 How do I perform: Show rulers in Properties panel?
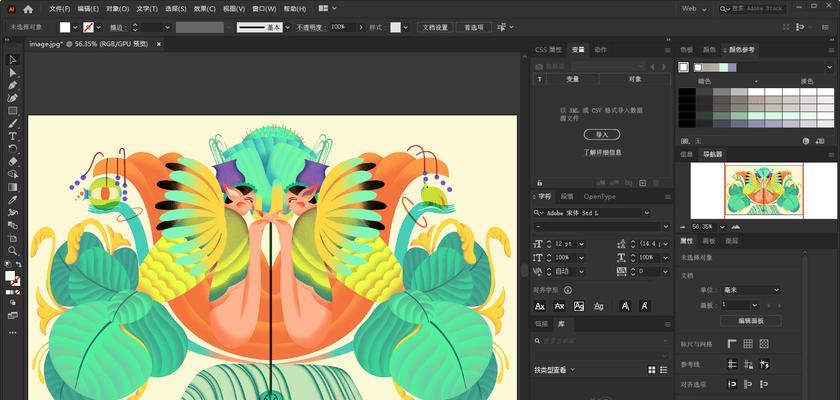point(732,344)
